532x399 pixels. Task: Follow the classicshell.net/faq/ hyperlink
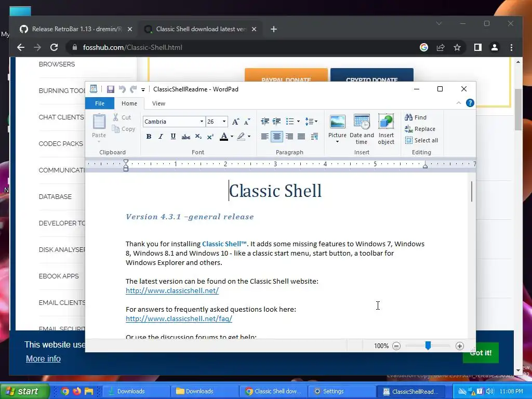coord(179,318)
